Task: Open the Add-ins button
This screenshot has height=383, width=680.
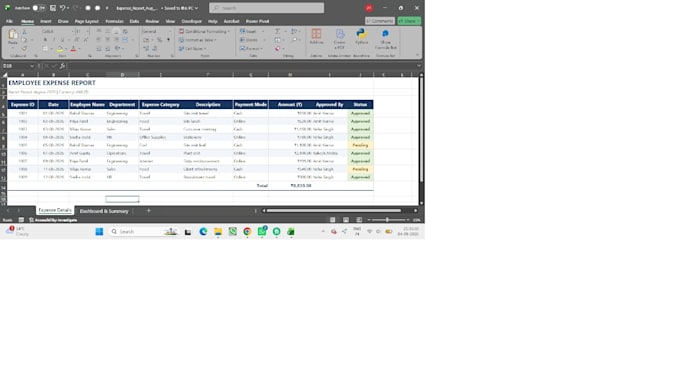Action: (x=316, y=36)
